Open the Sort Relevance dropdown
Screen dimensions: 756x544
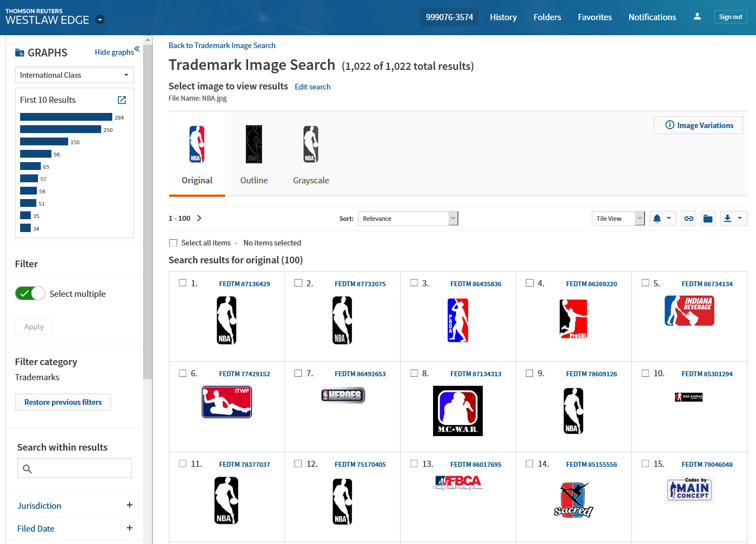[408, 219]
